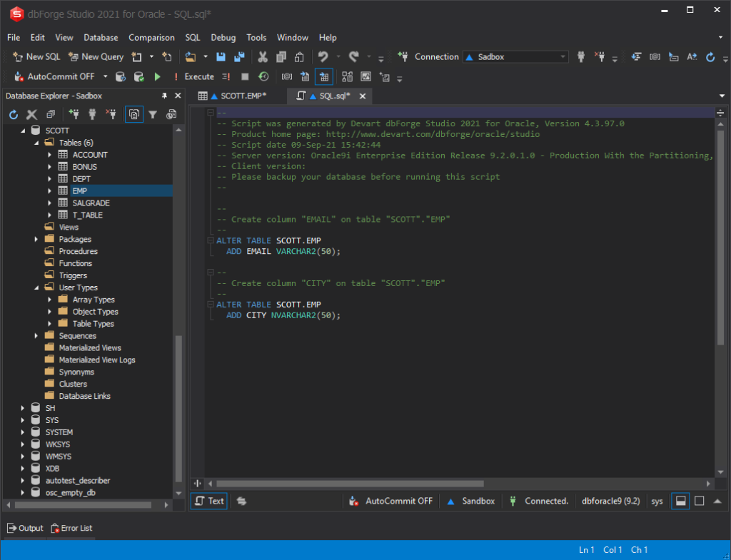
Task: Open the Error List panel
Action: click(71, 528)
